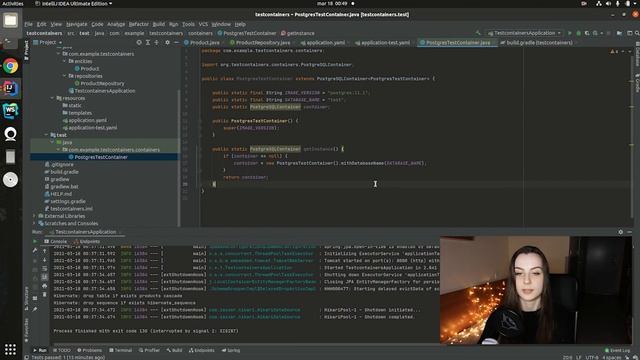This screenshot has width=640, height=360.
Task: Open TestcontainersApplication run configuration dropdown
Action: 524,33
